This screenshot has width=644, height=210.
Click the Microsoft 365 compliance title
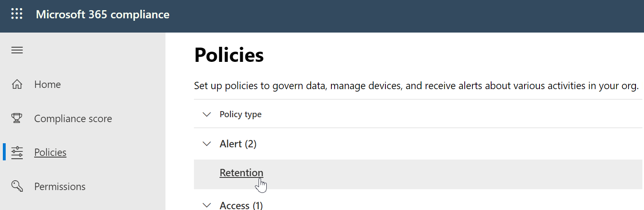(102, 14)
